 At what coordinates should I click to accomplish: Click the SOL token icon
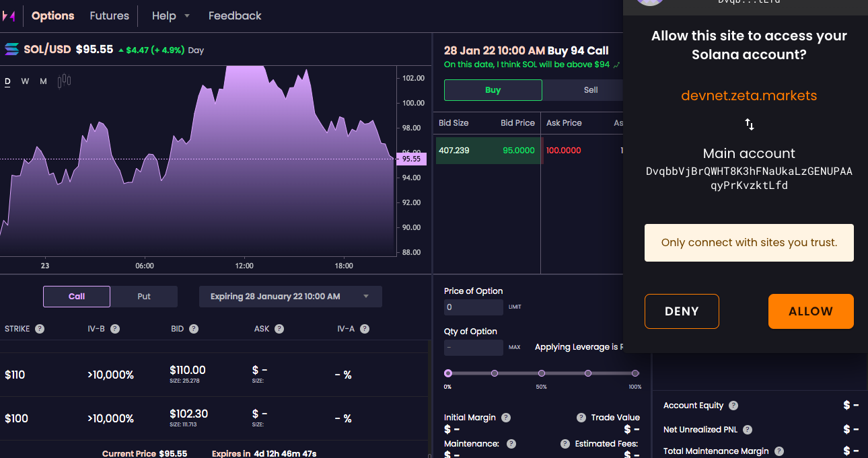click(11, 49)
